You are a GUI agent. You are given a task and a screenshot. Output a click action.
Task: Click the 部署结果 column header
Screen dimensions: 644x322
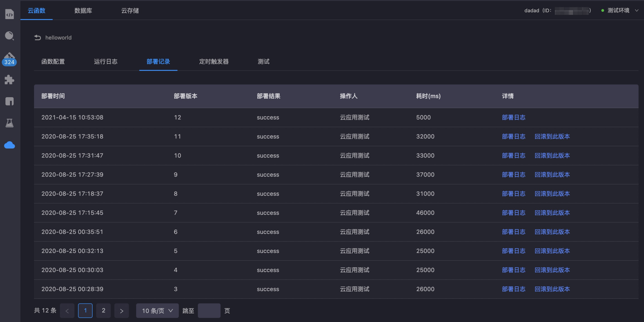tap(269, 96)
